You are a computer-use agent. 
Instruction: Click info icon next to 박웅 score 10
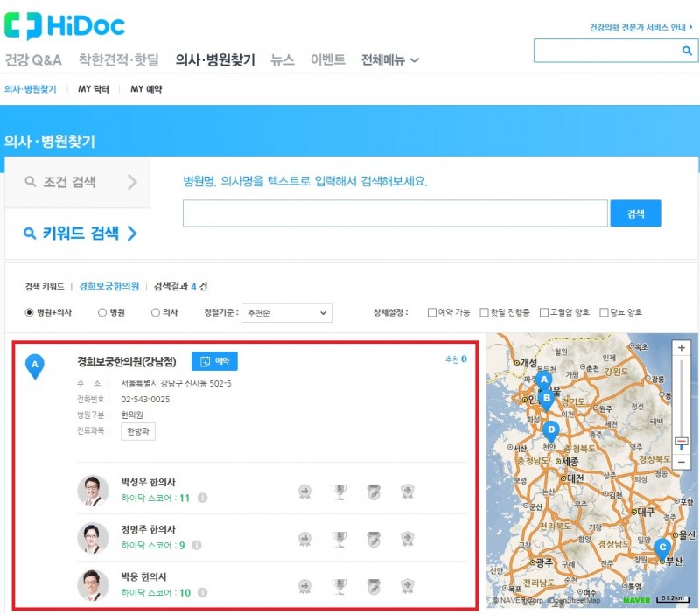pyautogui.click(x=202, y=592)
